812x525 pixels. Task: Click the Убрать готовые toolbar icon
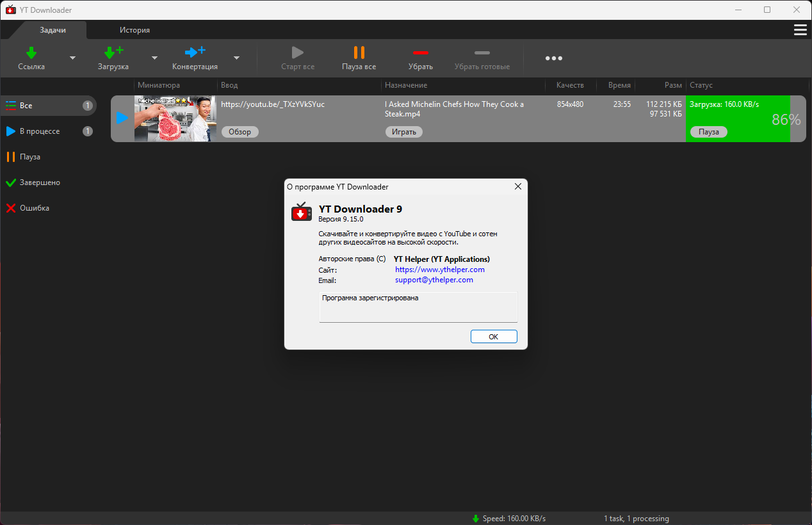482,52
